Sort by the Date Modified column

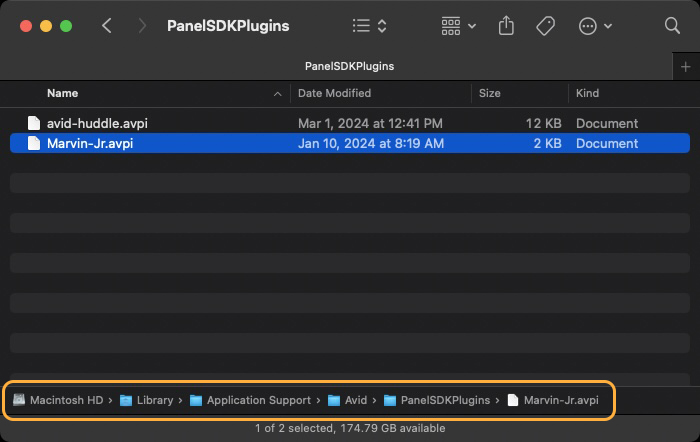point(334,93)
